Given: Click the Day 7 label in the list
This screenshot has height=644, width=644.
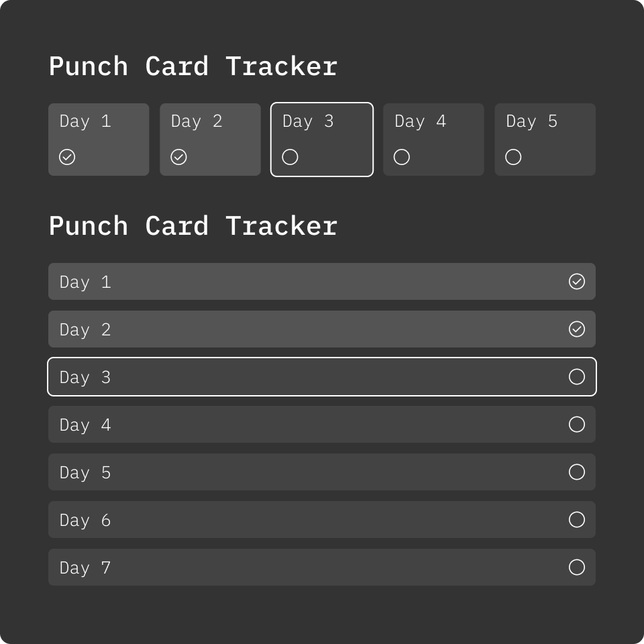Looking at the screenshot, I should pyautogui.click(x=85, y=568).
